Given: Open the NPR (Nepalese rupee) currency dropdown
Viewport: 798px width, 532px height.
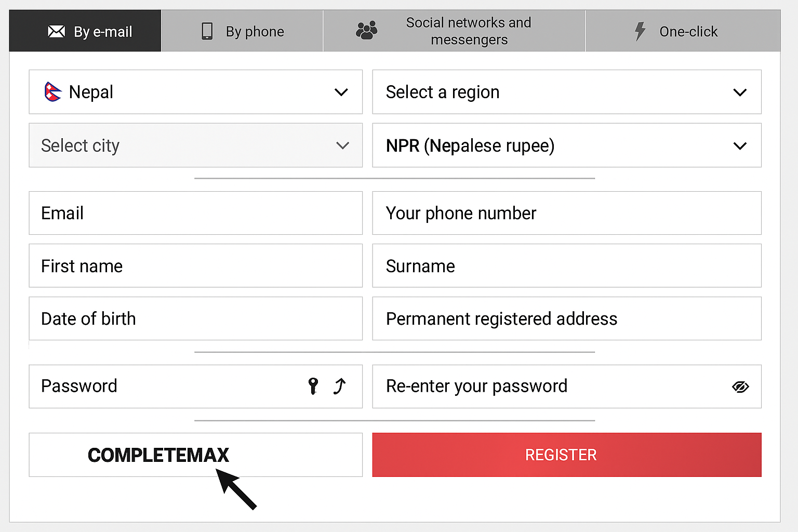Looking at the screenshot, I should [x=566, y=145].
